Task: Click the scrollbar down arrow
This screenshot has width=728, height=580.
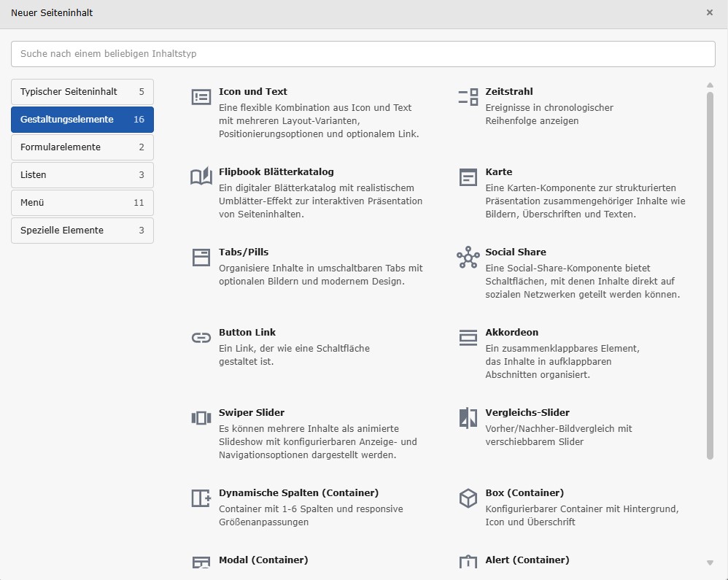Action: [x=710, y=562]
